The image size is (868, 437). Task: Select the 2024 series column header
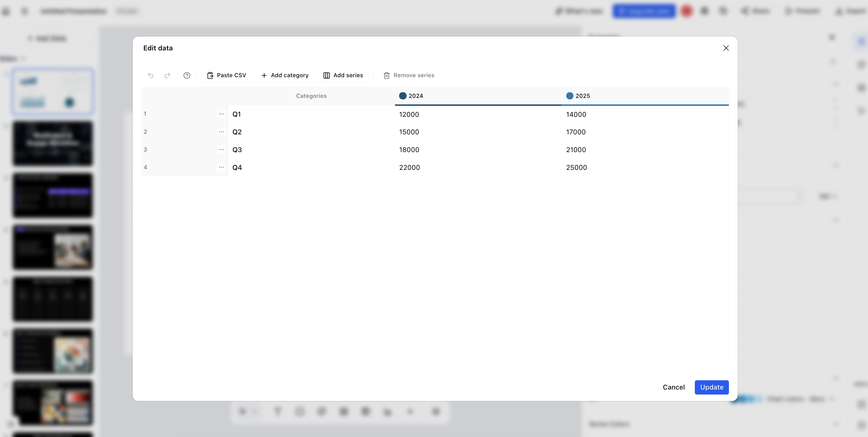[x=478, y=96]
